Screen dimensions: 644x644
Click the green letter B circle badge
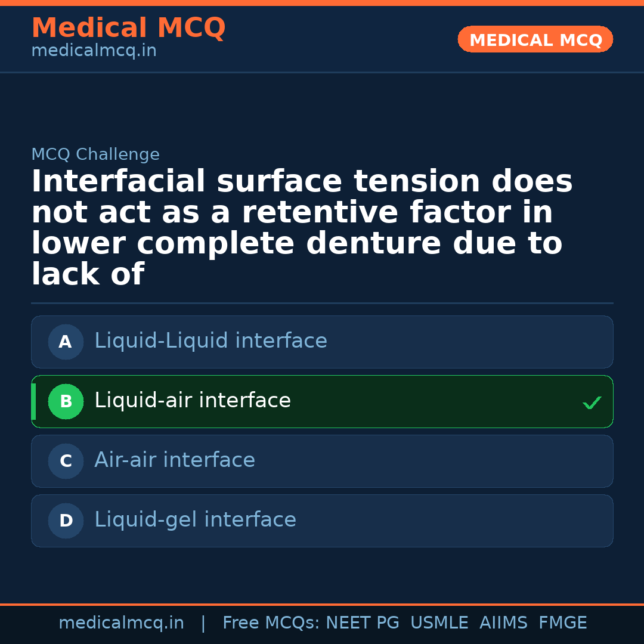point(66,402)
